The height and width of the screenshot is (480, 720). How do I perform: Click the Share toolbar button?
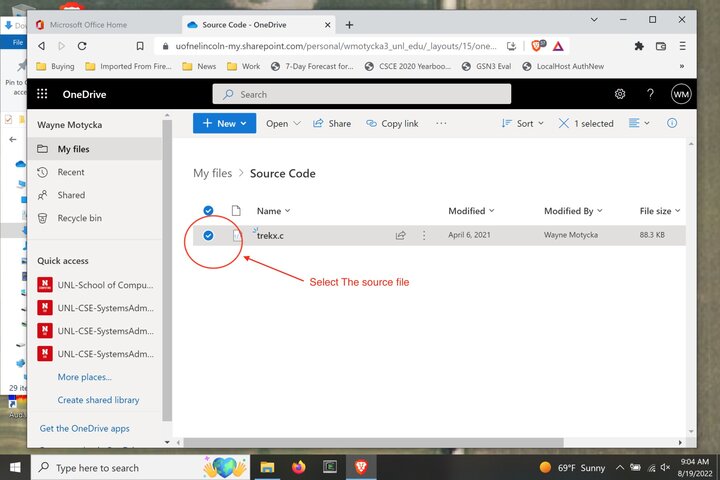pos(332,124)
